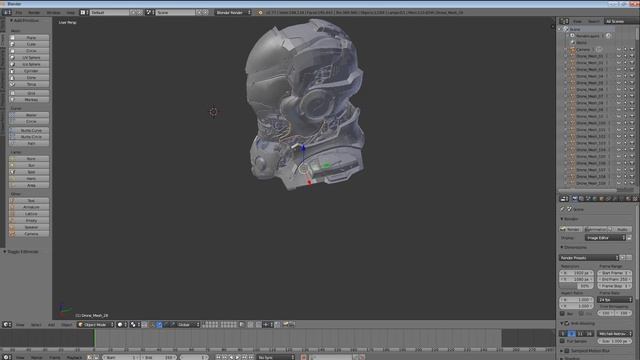Open the Info editor type selector icon
The height and width of the screenshot is (360, 640).
click(7, 13)
